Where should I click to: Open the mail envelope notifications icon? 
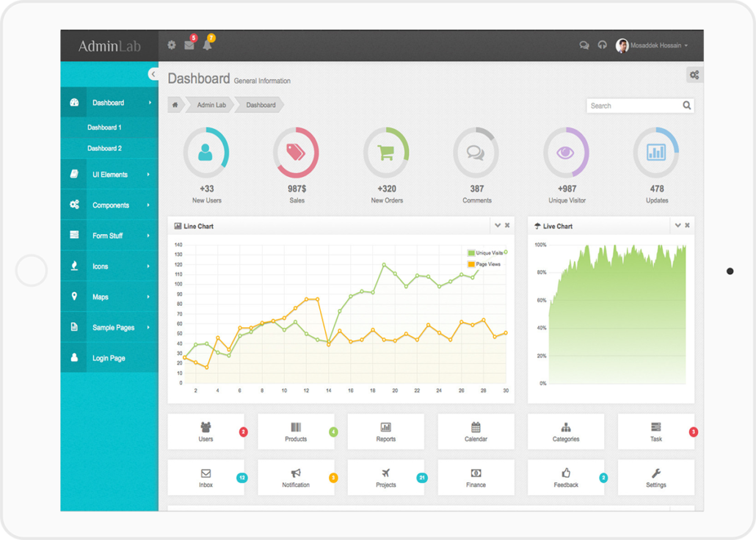[189, 45]
